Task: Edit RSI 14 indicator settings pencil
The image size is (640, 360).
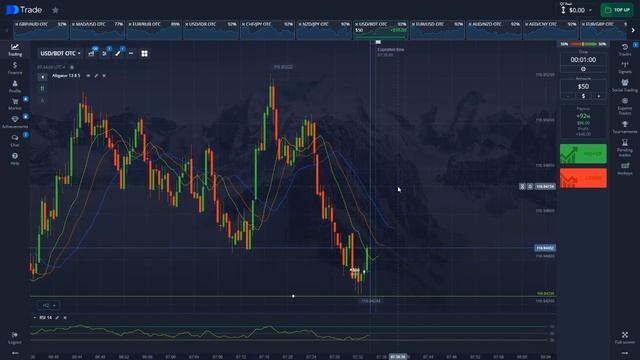Action: [58, 318]
